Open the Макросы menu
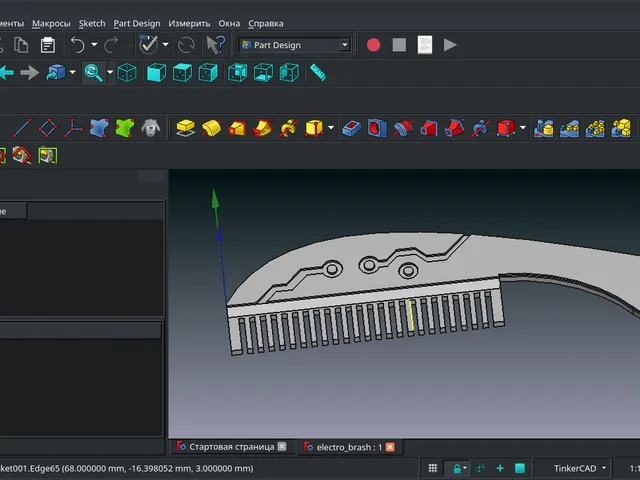The width and height of the screenshot is (640, 480). pyautogui.click(x=51, y=24)
